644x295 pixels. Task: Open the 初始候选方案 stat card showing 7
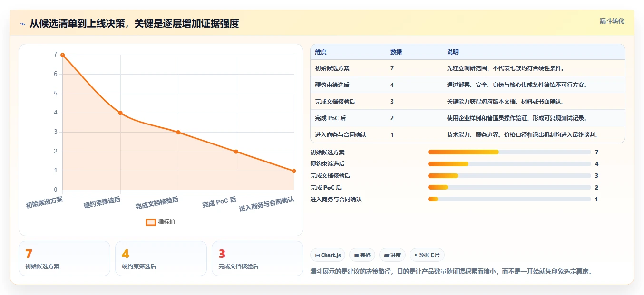click(64, 258)
